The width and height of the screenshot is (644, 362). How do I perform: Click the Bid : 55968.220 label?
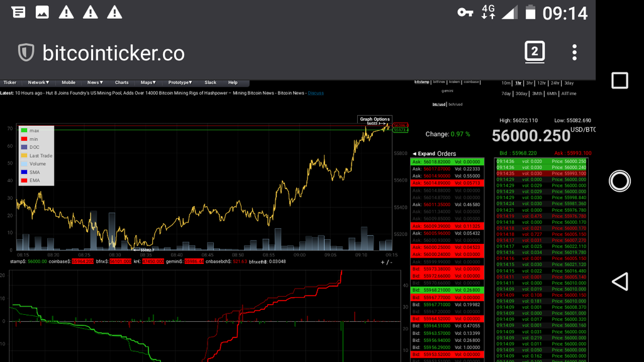(x=518, y=153)
